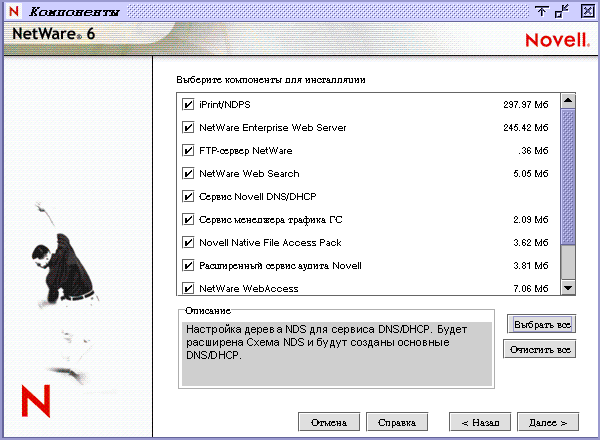Uncheck Сервис Novell DNS/DHCP checkbox
Viewport: 600px width, 440px height.
point(188,196)
